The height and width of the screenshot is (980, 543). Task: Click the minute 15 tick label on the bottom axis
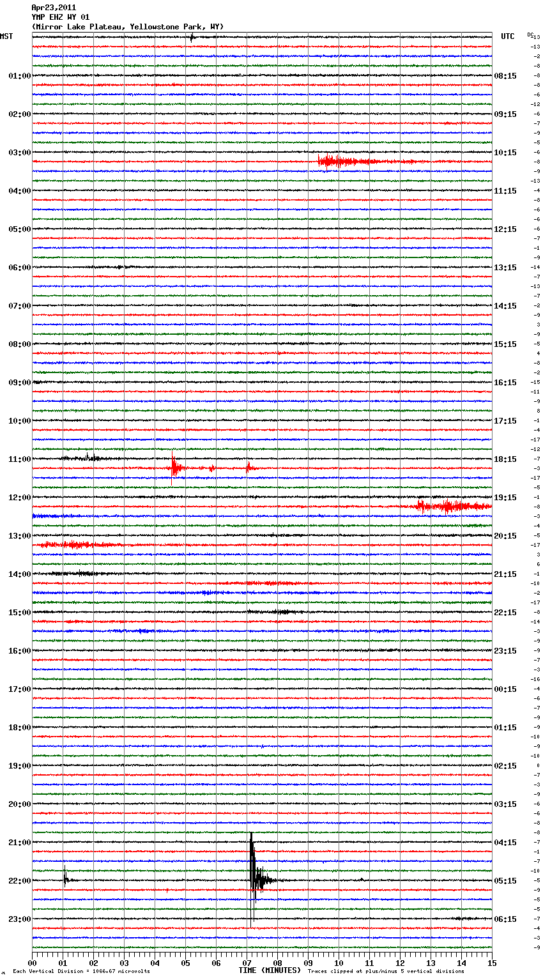492,962
